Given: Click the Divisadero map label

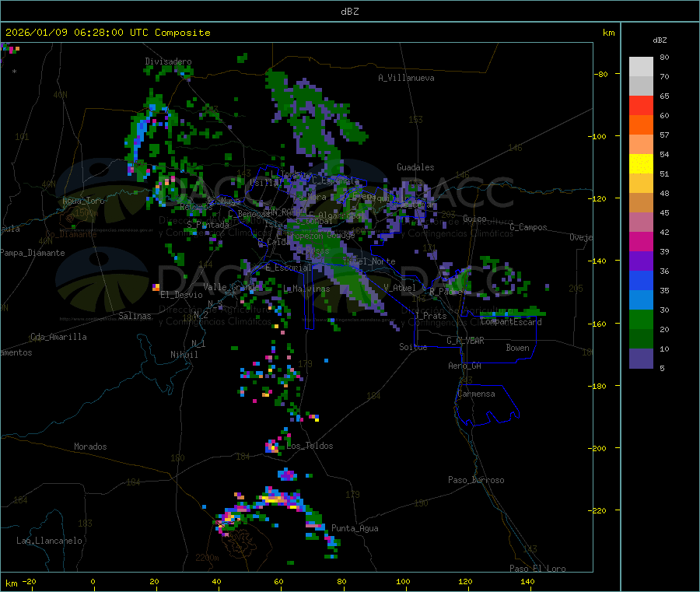Looking at the screenshot, I should tap(168, 61).
